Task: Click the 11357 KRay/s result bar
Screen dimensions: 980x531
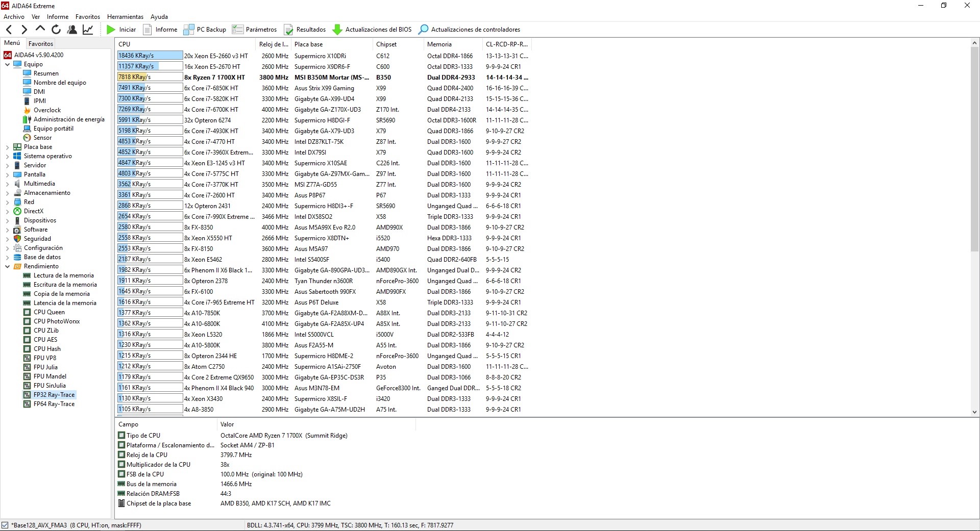Action: click(x=150, y=66)
